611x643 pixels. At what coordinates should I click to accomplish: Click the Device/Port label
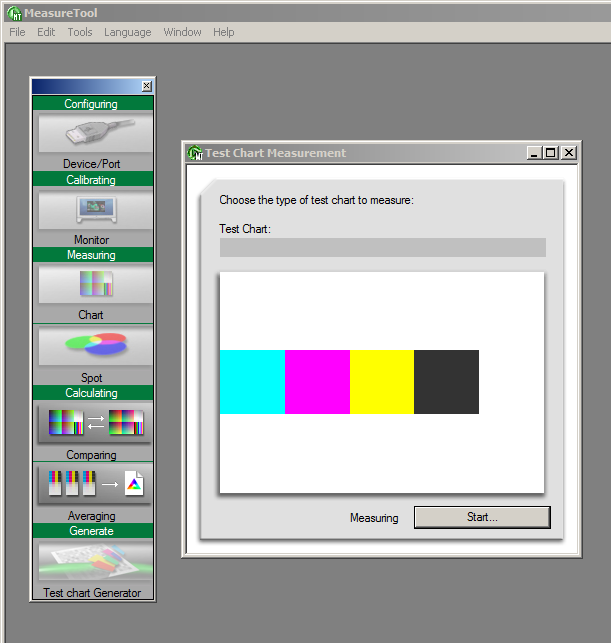point(91,164)
